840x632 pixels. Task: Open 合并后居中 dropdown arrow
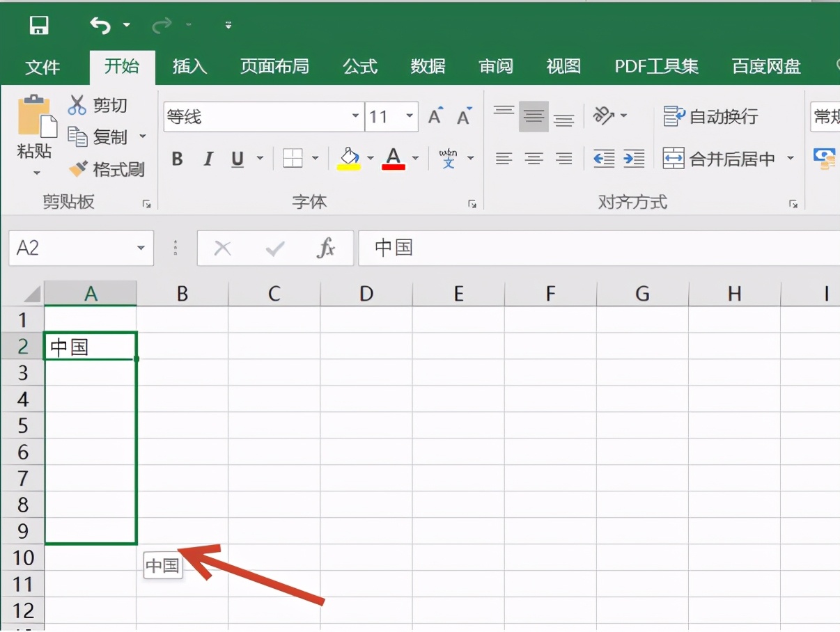coord(791,159)
